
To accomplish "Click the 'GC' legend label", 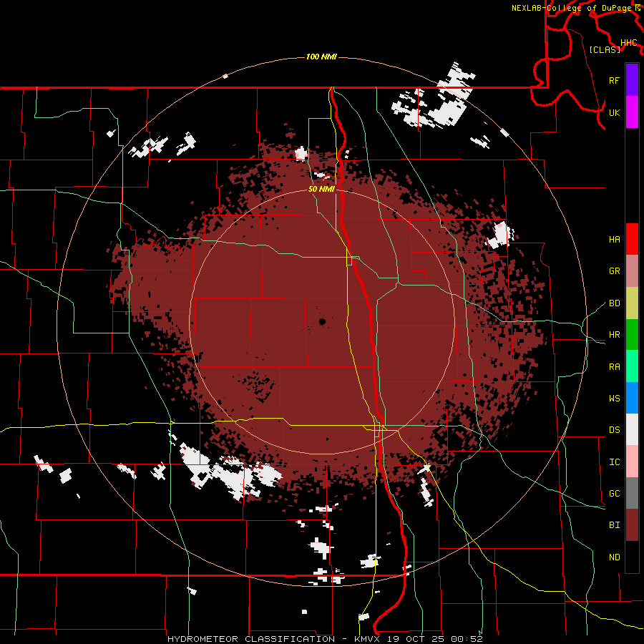I will [x=614, y=494].
